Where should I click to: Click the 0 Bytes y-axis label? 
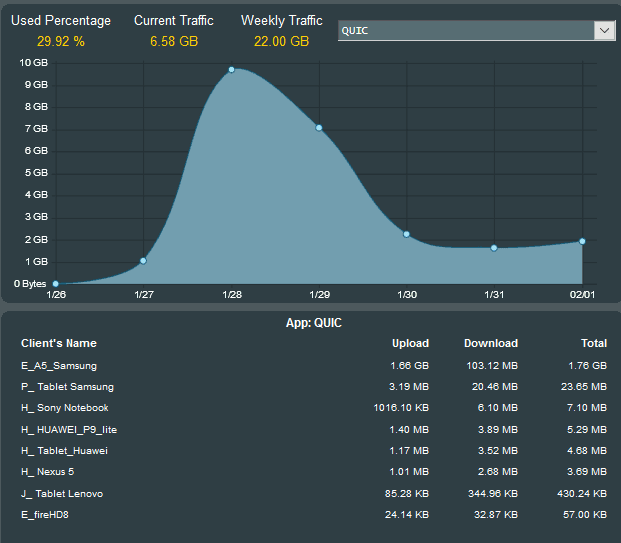pyautogui.click(x=30, y=284)
